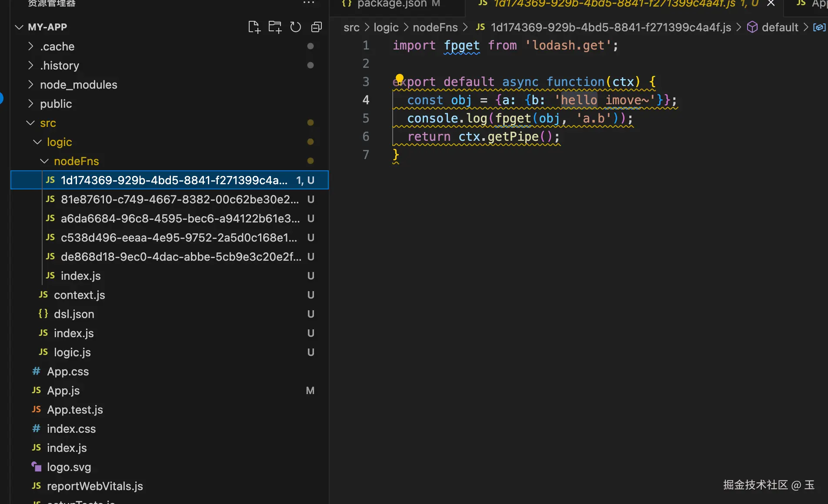Expand the .cache folder
Screen dimensions: 828x504
30,46
